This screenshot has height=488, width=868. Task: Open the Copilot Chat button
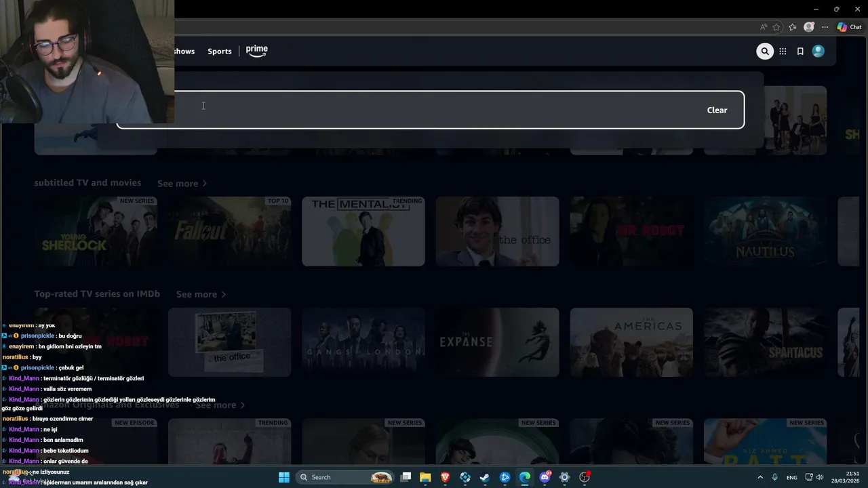[x=849, y=27]
